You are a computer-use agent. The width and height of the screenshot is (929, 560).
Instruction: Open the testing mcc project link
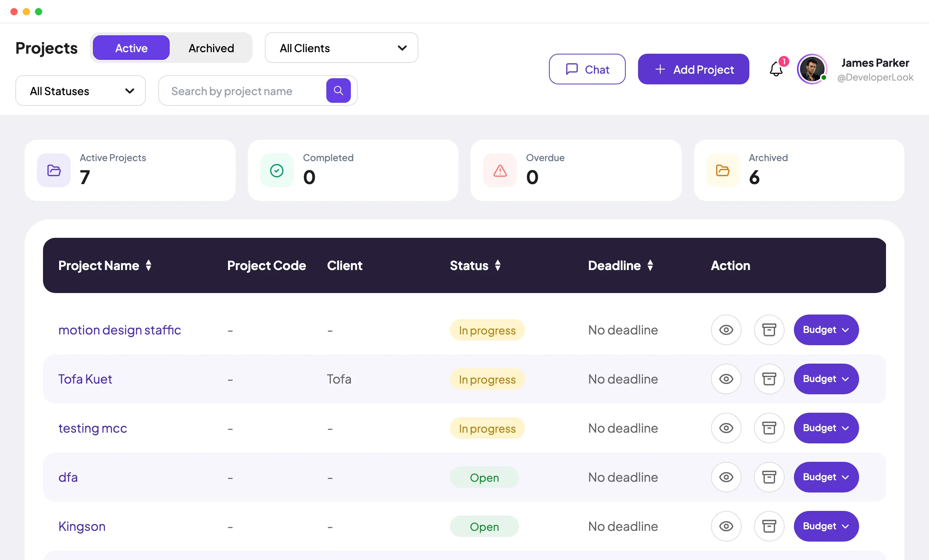93,428
